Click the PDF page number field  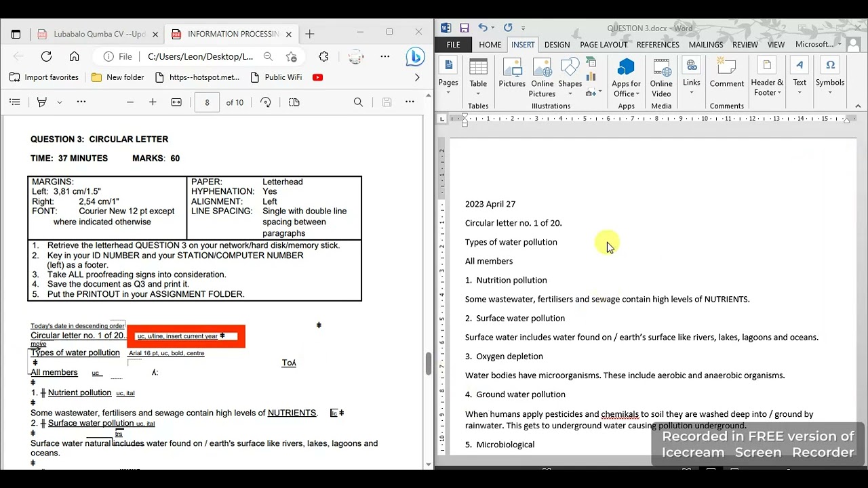click(207, 102)
